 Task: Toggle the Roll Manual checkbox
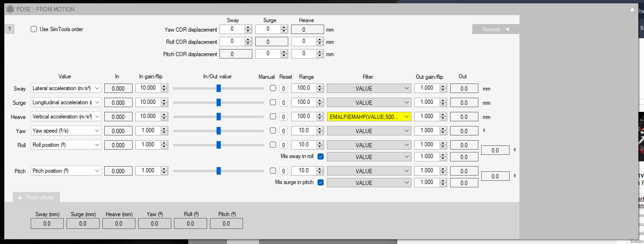(273, 145)
